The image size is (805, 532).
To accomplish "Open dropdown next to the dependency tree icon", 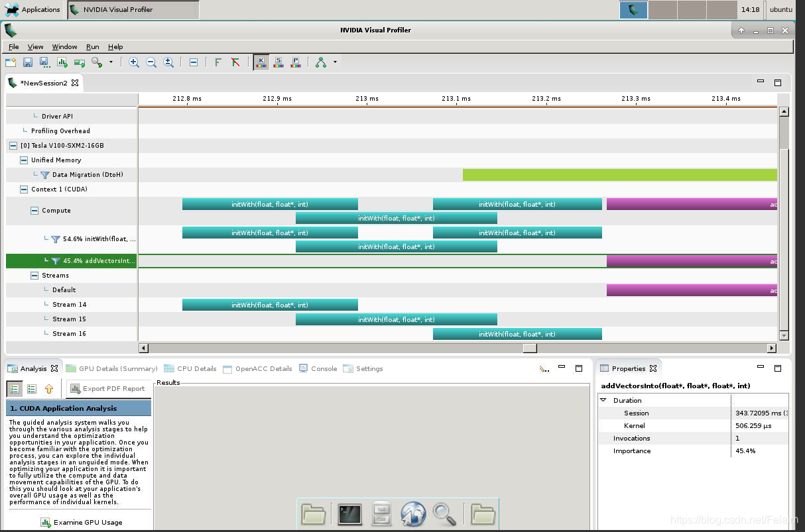I will [x=335, y=62].
